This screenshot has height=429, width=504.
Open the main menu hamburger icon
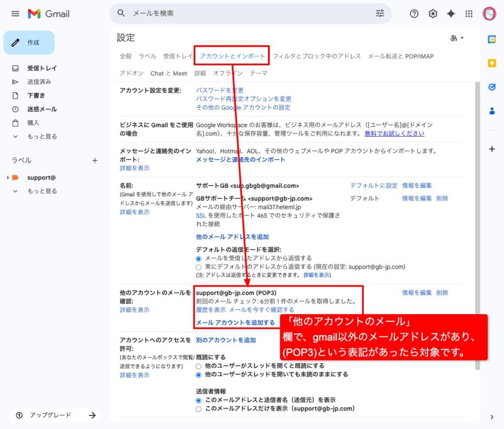[x=15, y=14]
